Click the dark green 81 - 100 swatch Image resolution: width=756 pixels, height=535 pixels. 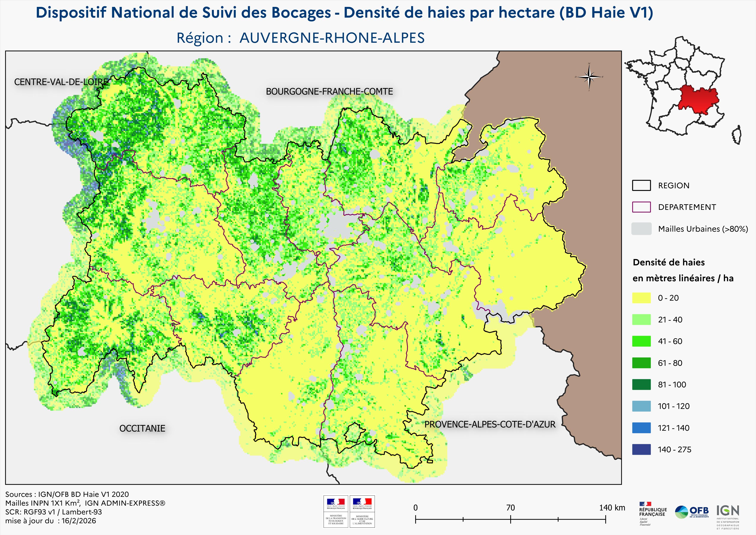pos(641,384)
